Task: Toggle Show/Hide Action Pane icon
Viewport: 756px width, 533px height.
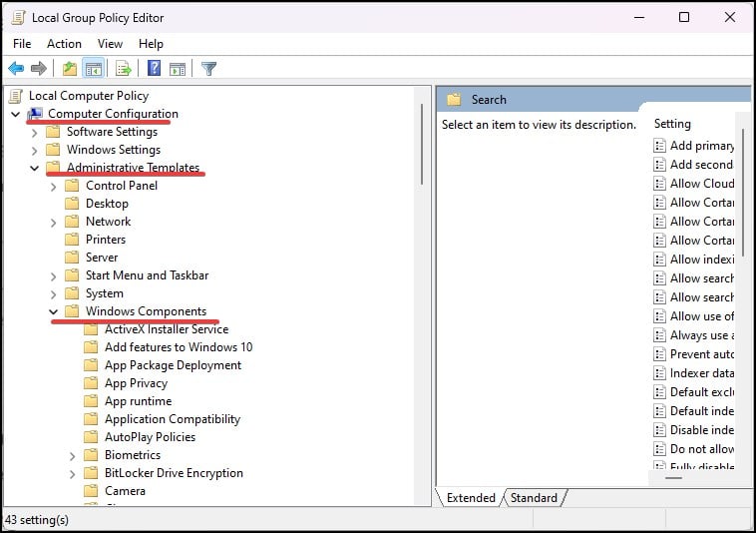Action: [x=178, y=69]
